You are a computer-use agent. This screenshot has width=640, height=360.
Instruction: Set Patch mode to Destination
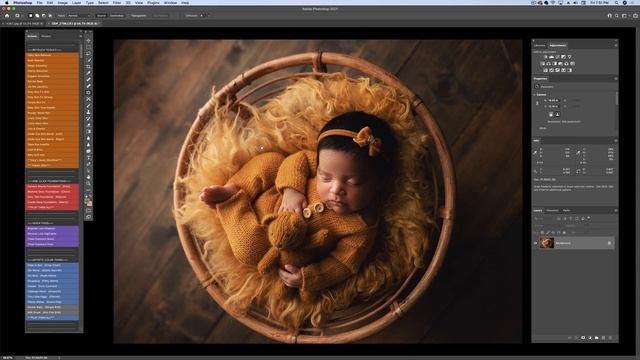[x=117, y=16]
